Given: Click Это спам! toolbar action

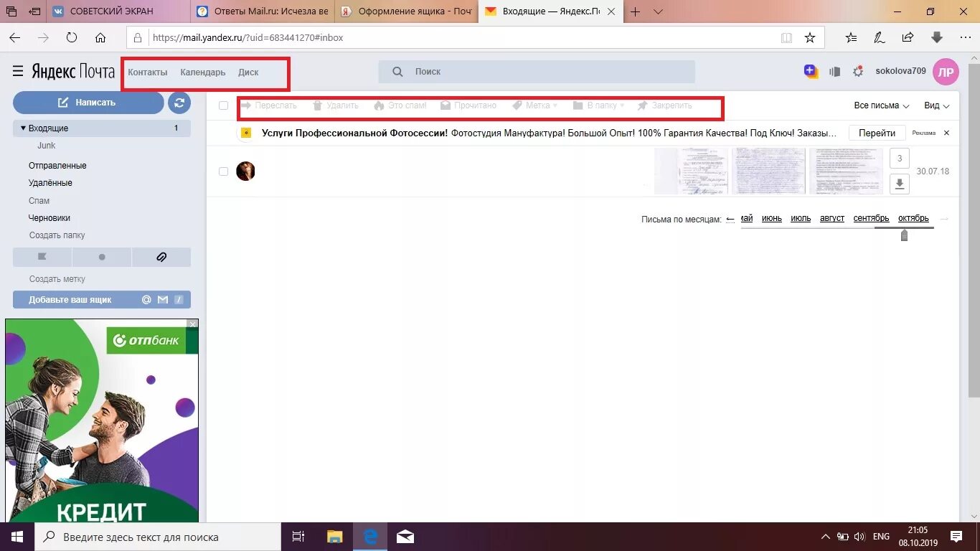Looking at the screenshot, I should (400, 105).
